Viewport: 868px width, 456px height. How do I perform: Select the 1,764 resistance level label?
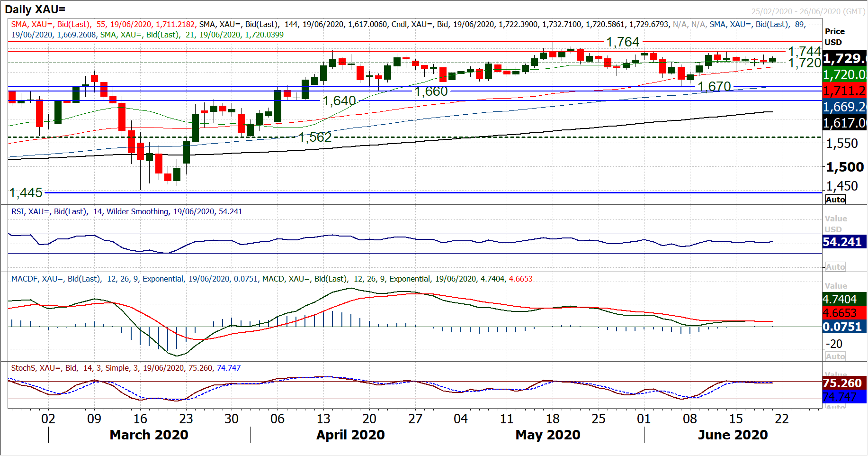point(623,42)
